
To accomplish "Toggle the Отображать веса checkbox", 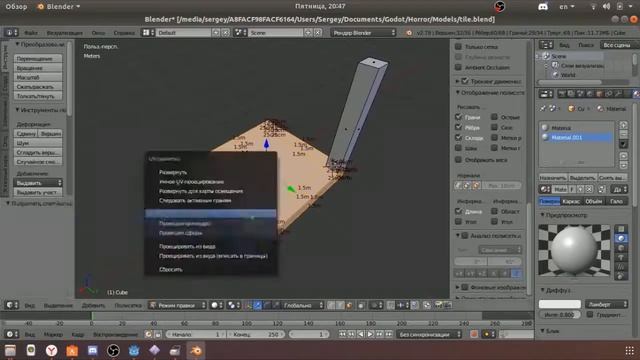I will pos(458,160).
